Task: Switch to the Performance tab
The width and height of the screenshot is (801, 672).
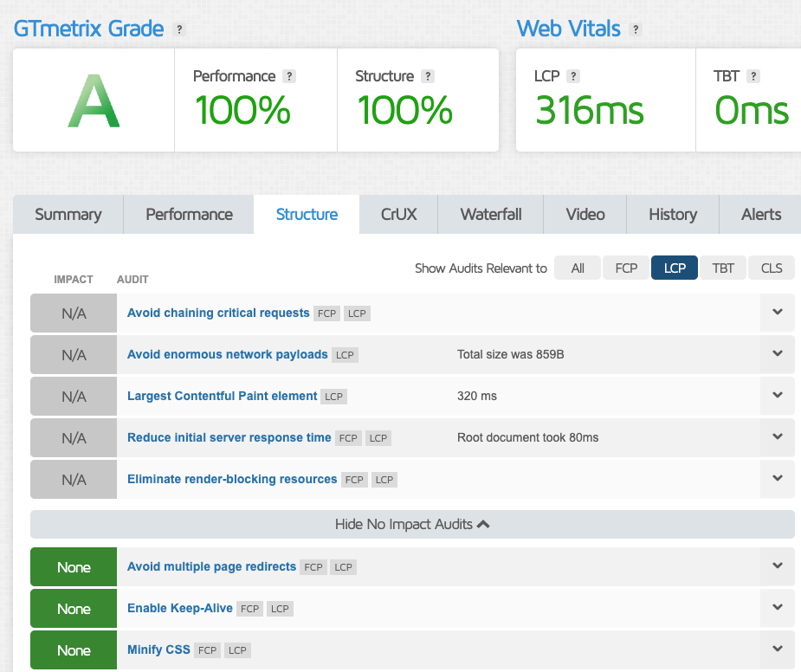Action: click(189, 214)
